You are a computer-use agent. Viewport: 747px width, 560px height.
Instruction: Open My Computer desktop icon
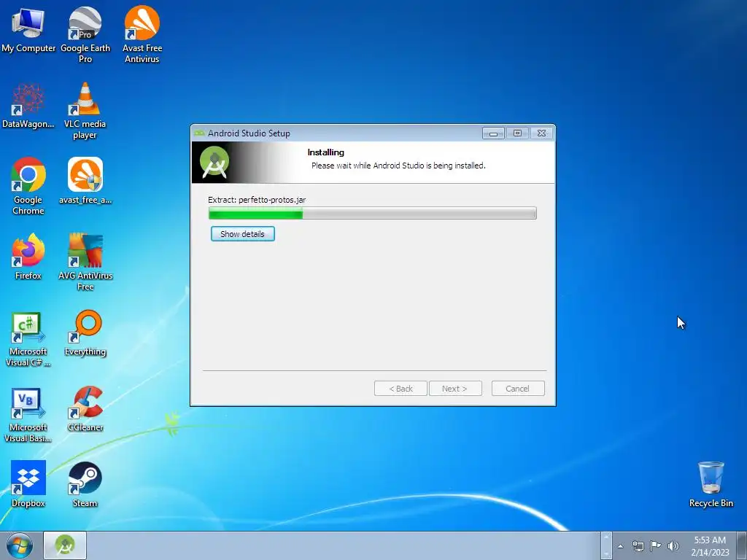(28, 29)
